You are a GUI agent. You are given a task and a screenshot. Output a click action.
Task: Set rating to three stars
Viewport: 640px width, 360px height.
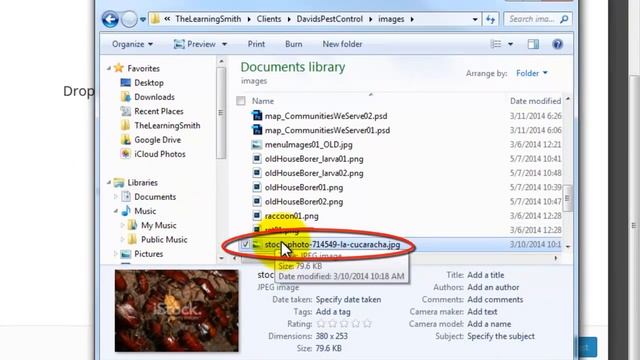point(344,324)
